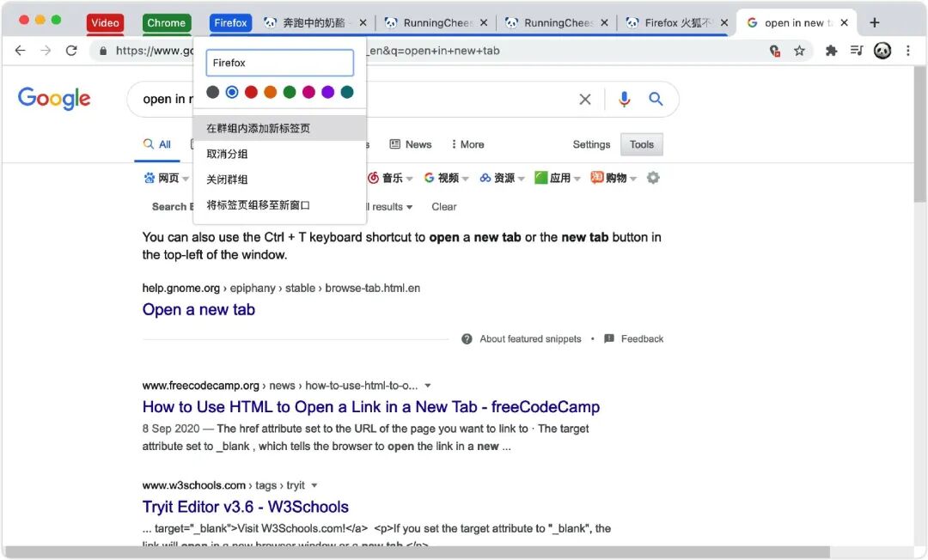Click the Feedback link
Image resolution: width=928 pixels, height=560 pixels.
[634, 339]
